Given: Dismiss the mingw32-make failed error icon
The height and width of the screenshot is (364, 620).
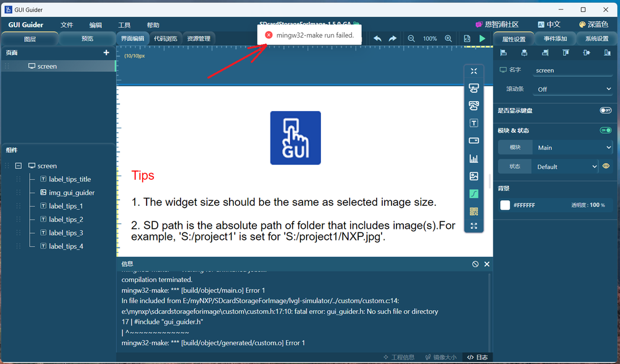Looking at the screenshot, I should pyautogui.click(x=269, y=35).
